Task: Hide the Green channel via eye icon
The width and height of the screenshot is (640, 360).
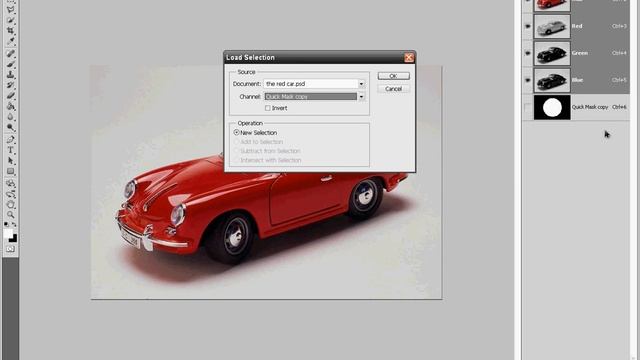Action: click(x=528, y=53)
